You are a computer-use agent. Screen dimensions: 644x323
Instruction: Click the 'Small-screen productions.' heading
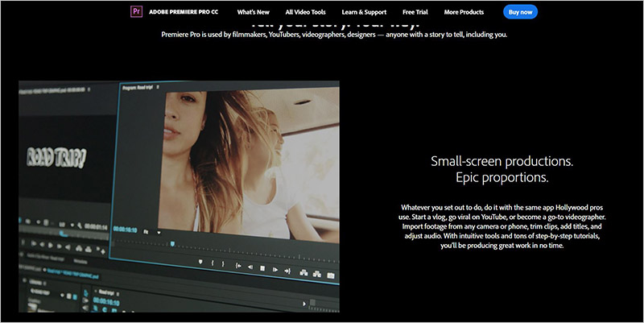point(502,161)
